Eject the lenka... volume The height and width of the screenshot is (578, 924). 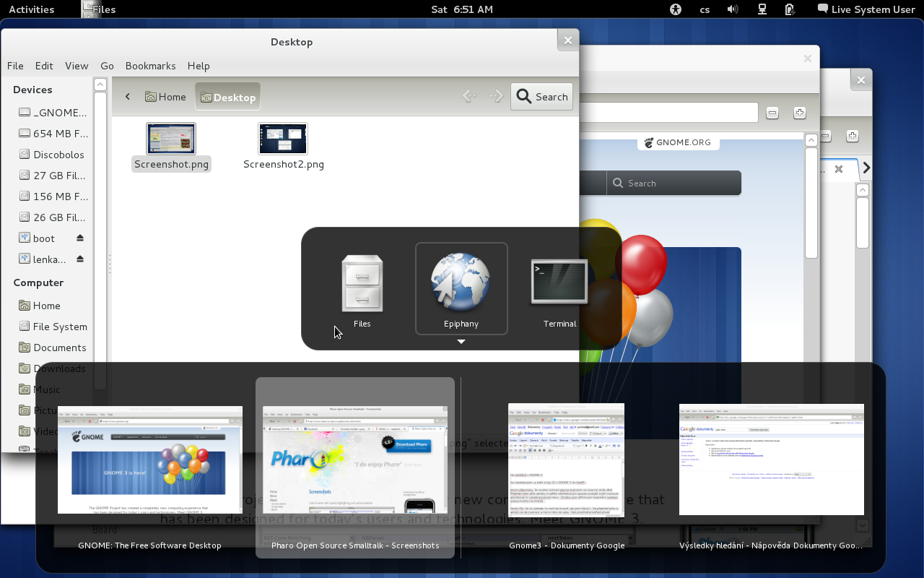80,259
